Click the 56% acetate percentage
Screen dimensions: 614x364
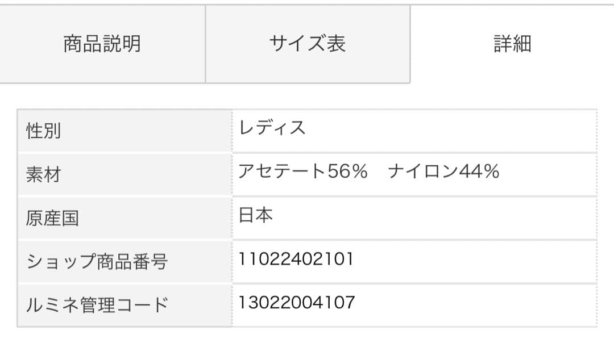coord(347,171)
